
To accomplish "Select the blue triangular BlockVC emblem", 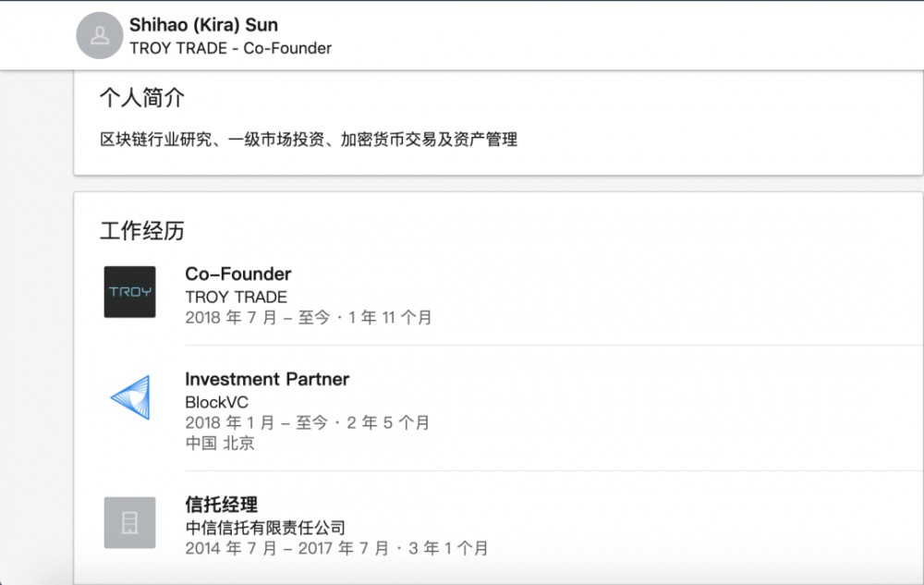I will pos(129,397).
